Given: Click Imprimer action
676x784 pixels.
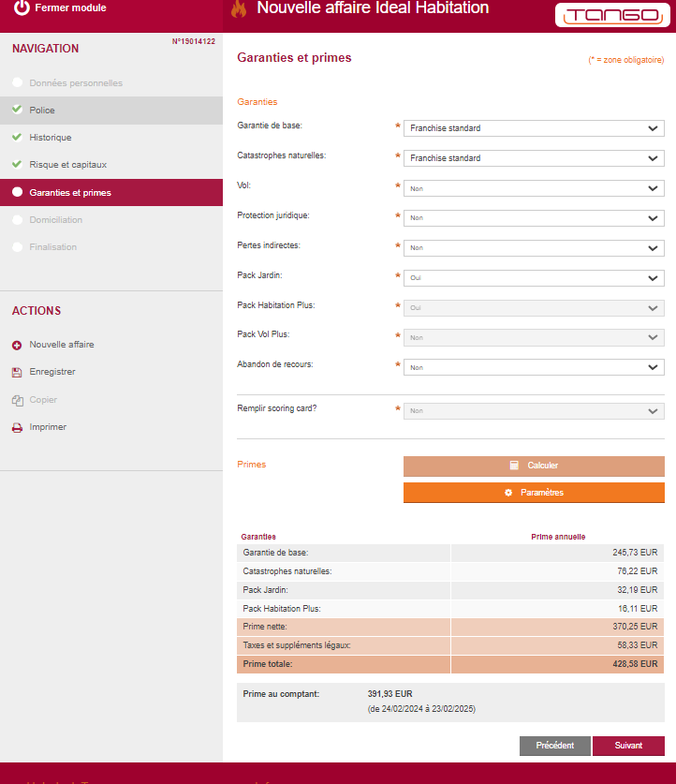Looking at the screenshot, I should (x=48, y=427).
